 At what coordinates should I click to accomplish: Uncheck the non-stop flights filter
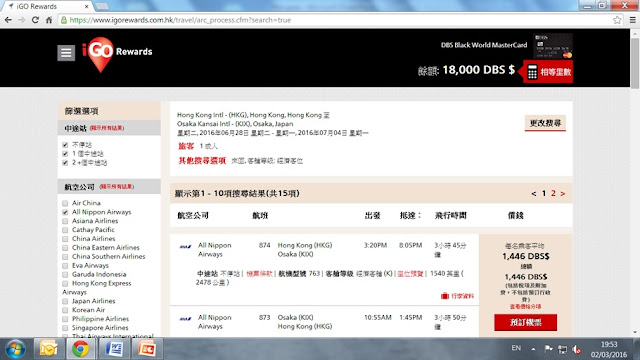[x=65, y=145]
